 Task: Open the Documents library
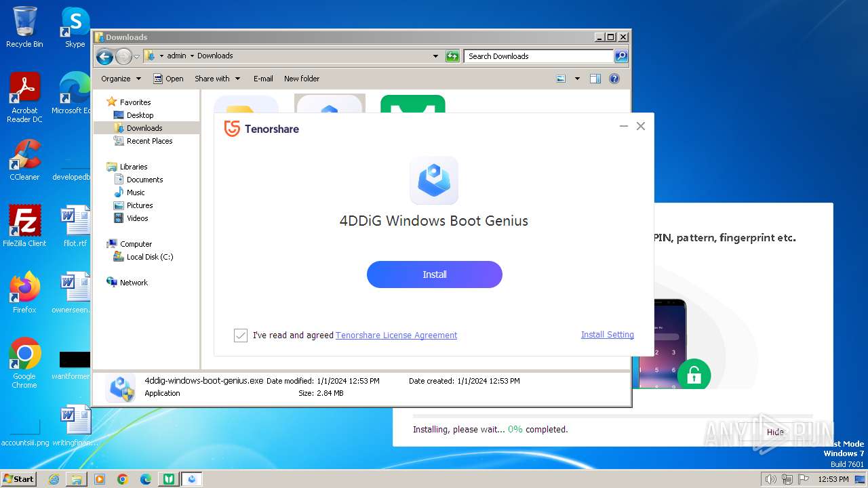138,180
